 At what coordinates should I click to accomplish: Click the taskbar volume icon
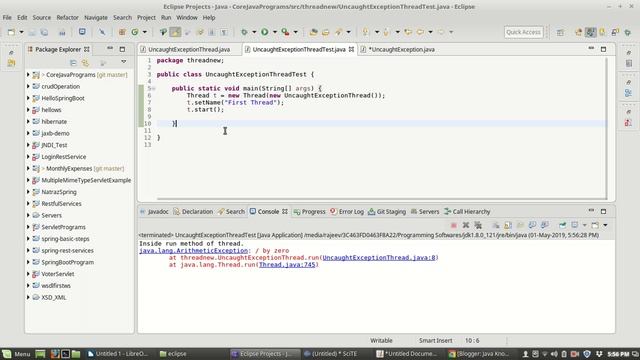click(x=554, y=354)
